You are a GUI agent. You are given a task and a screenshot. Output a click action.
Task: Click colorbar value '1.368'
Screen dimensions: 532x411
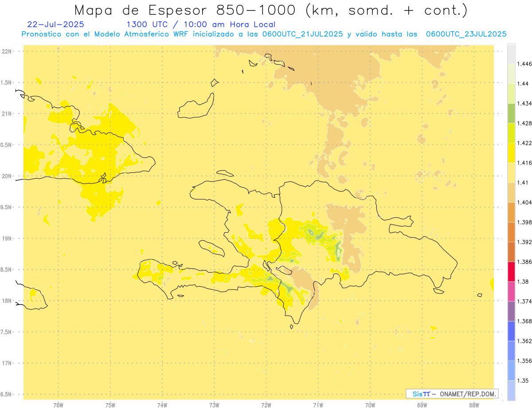pos(525,321)
